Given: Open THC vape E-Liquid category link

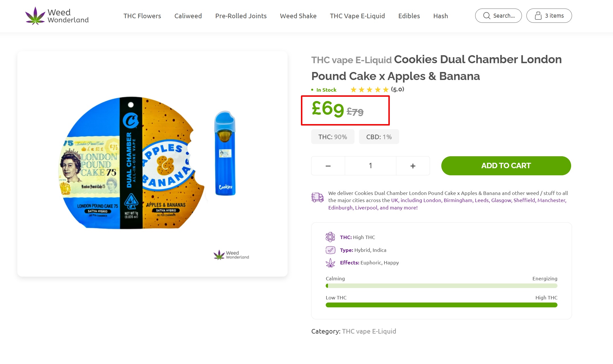Looking at the screenshot, I should coord(369,331).
